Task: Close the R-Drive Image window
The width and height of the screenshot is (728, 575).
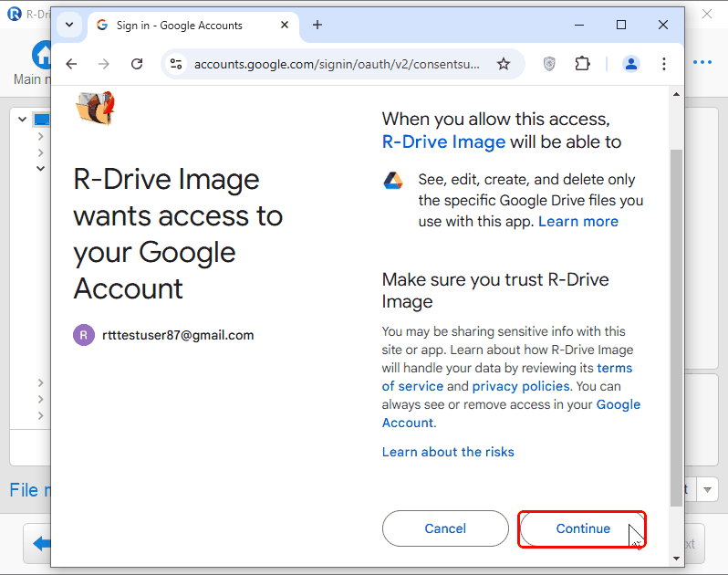Action: coord(707,14)
